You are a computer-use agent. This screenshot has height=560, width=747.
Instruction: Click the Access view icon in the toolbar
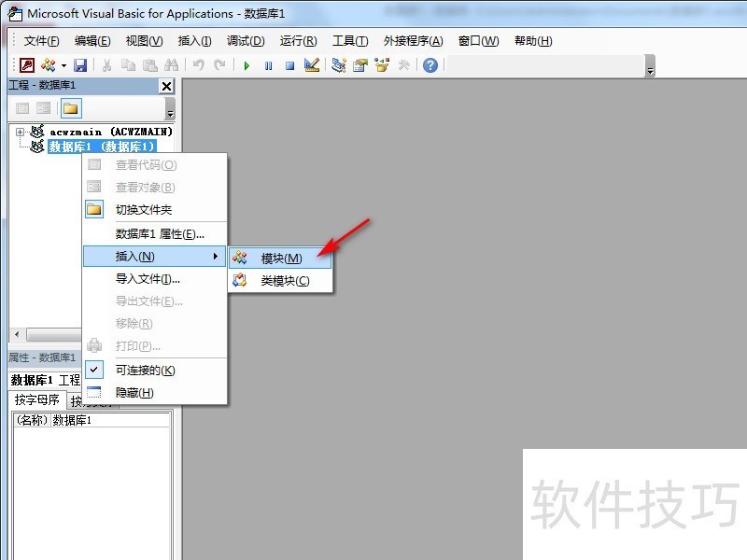coord(28,65)
